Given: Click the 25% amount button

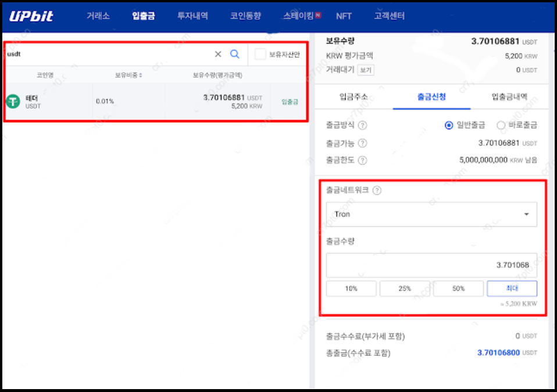Looking at the screenshot, I should click(x=405, y=288).
